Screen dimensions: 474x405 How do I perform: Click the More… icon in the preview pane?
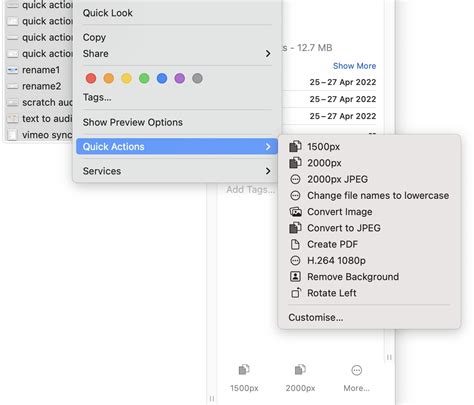(x=356, y=370)
